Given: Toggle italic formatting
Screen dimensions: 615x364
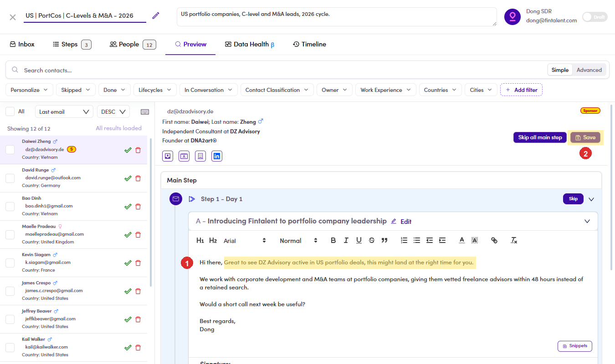Looking at the screenshot, I should tap(346, 240).
